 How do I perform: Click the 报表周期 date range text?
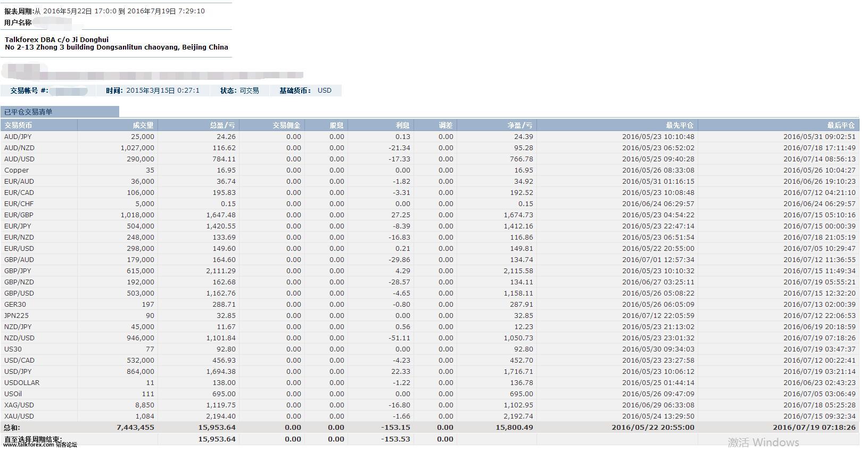pos(104,11)
